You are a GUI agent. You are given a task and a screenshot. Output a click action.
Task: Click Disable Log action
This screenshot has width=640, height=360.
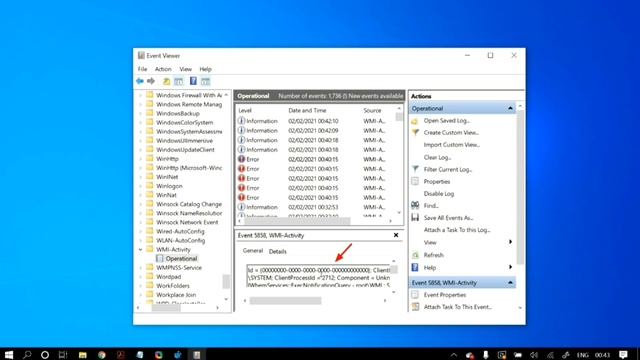(x=439, y=193)
